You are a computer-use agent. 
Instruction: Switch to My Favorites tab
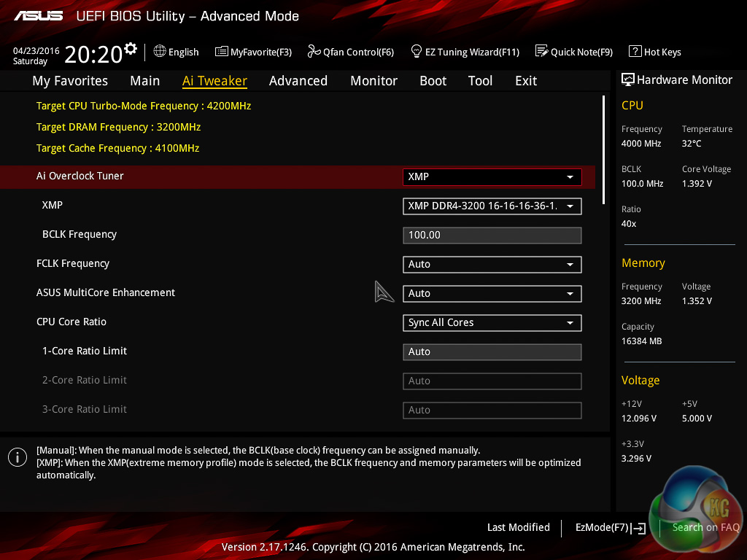(70, 81)
